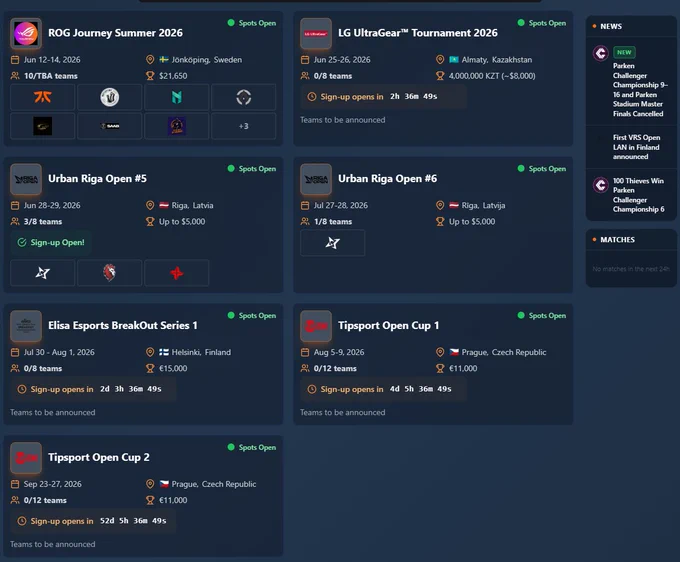Viewport: 680px width, 562px height.
Task: Click the Jun 12-14, 2026 date
Action: pos(52,59)
